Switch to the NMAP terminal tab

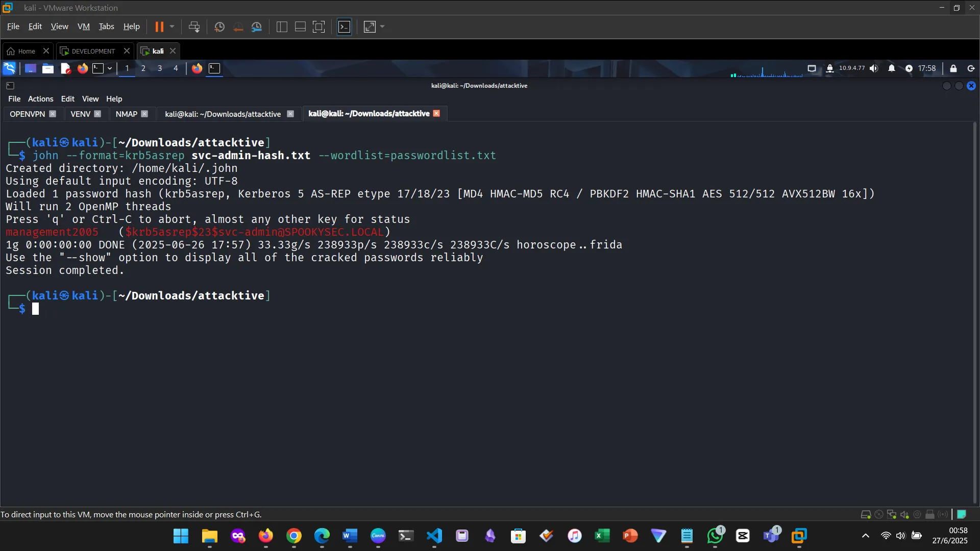point(126,114)
